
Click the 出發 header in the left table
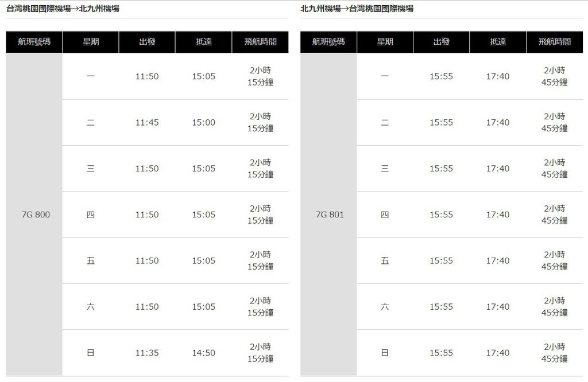pyautogui.click(x=147, y=41)
